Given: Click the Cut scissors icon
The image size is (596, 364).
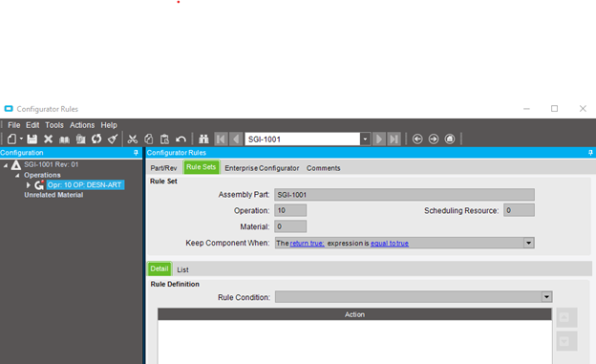Looking at the screenshot, I should [x=132, y=139].
